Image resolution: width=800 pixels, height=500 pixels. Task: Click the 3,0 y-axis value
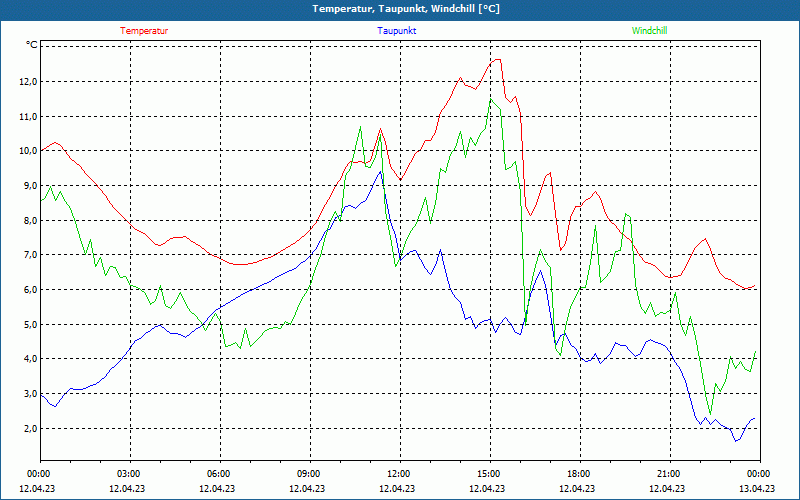coord(30,394)
